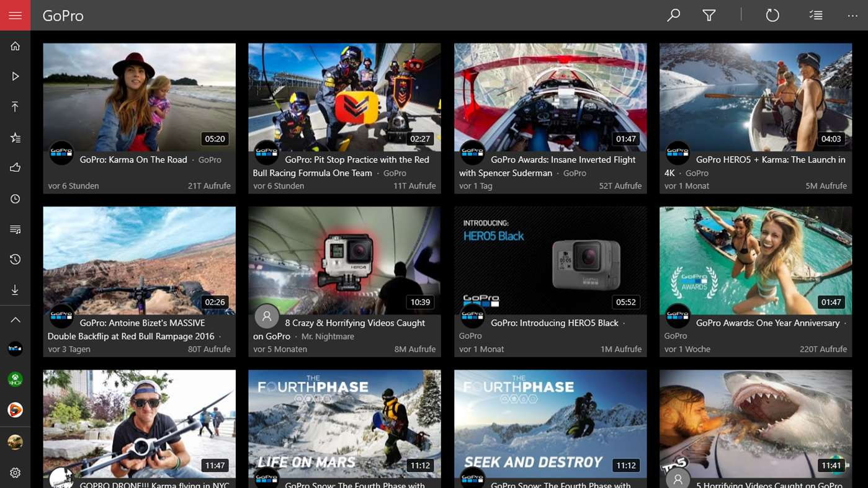
Task: Open the hamburger navigation menu
Action: pos(15,15)
